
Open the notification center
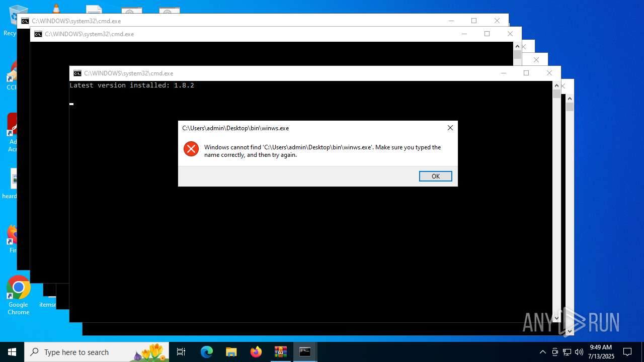coord(627,352)
